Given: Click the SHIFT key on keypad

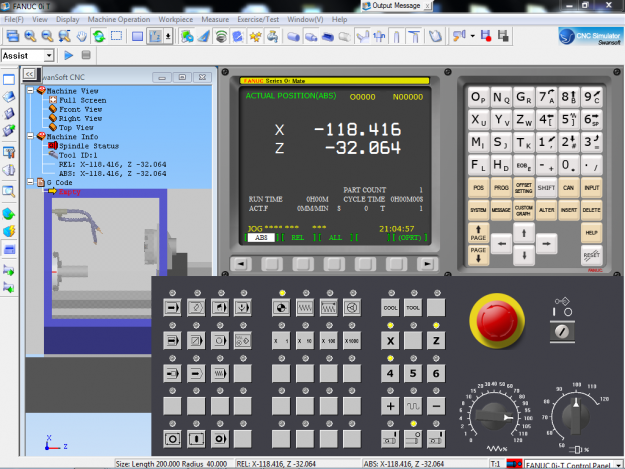Looking at the screenshot, I should pyautogui.click(x=546, y=188).
